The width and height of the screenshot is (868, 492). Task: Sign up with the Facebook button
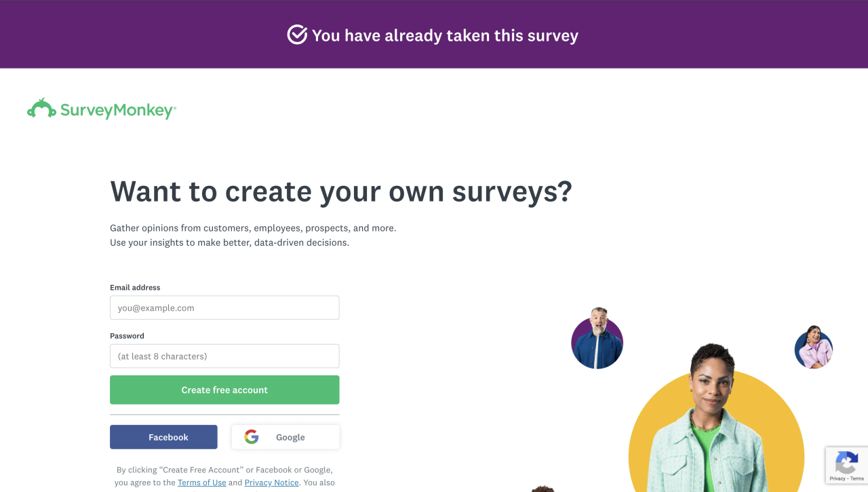(x=163, y=437)
